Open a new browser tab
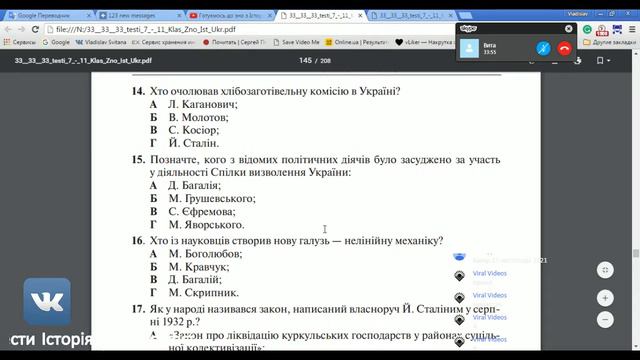Viewport: 640px width, 360px height. pos(466,16)
